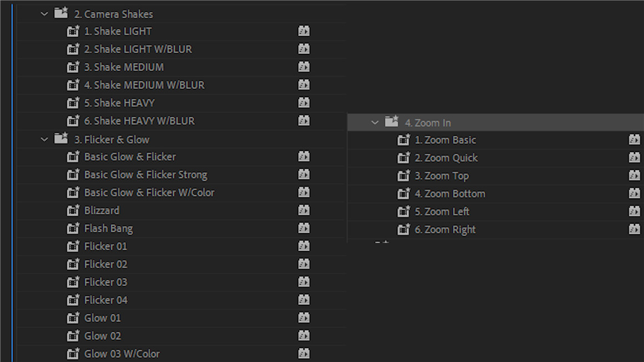The height and width of the screenshot is (362, 644).
Task: Click preset icon beside Flash Bang
Action: click(x=73, y=228)
